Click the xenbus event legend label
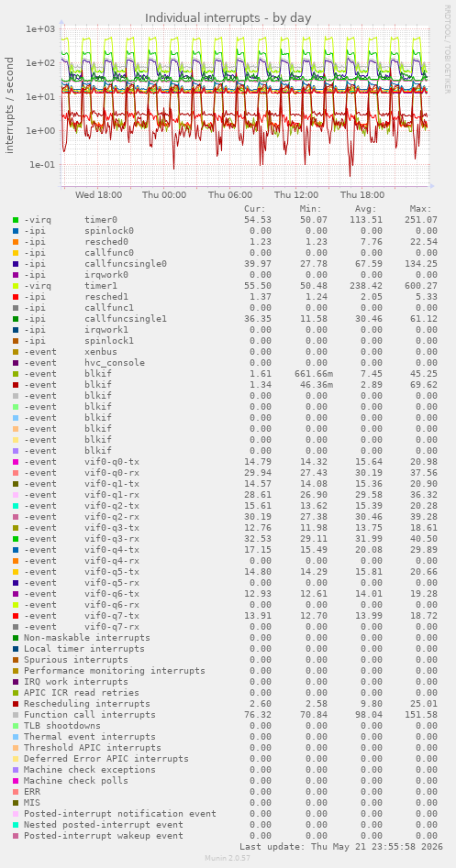Viewport: 456px width, 868px height. click(x=101, y=352)
